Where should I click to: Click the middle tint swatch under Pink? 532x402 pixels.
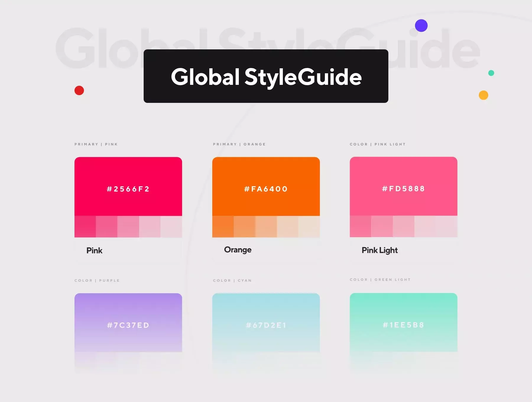pyautogui.click(x=128, y=227)
